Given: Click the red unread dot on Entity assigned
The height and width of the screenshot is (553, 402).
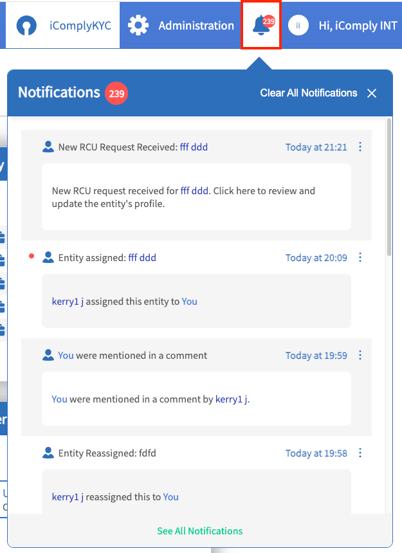Looking at the screenshot, I should (31, 256).
